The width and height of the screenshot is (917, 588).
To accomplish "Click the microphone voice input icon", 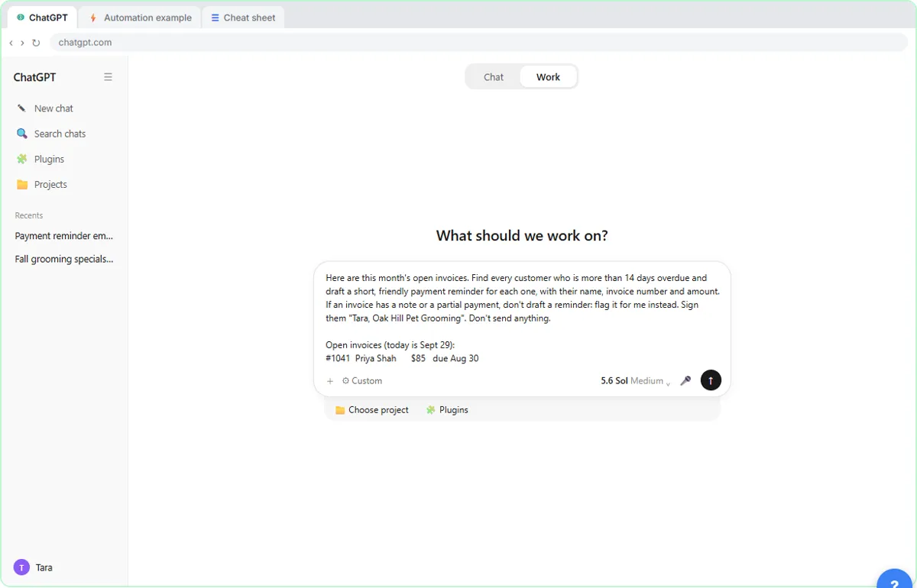I will pyautogui.click(x=685, y=380).
